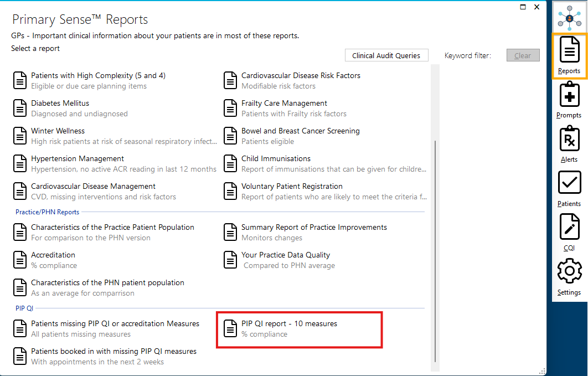588x376 pixels.
Task: Open the Alerts prescription icon
Action: tap(569, 139)
